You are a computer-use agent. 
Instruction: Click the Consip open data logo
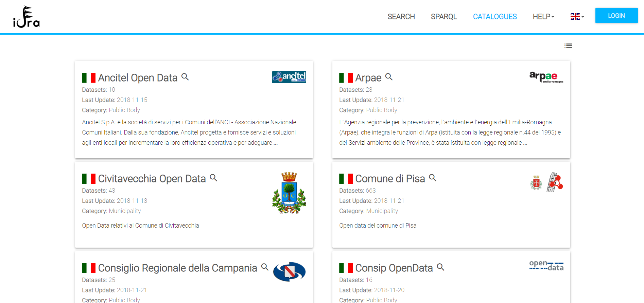point(546,266)
